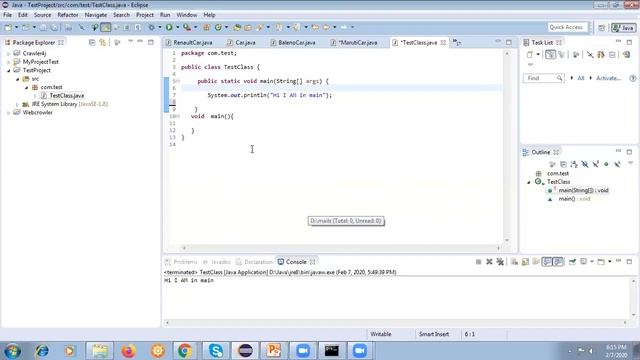
Task: Click the Quick Access search field
Action: point(568,27)
